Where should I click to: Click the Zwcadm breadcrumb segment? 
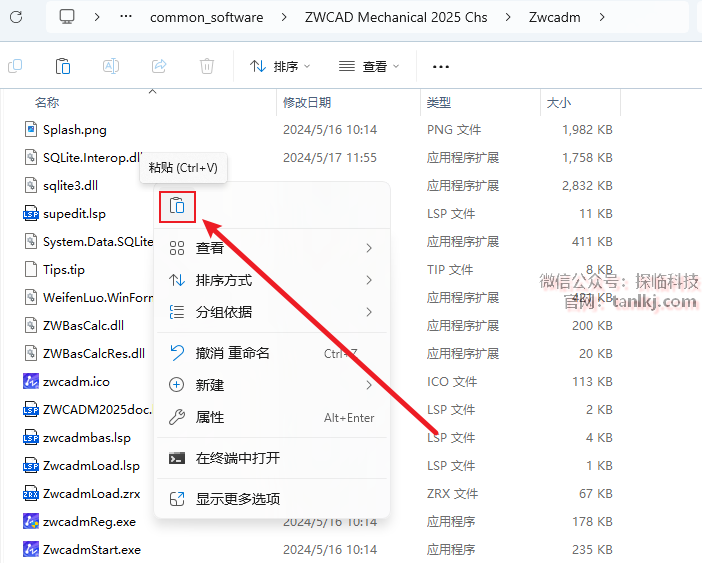point(554,17)
